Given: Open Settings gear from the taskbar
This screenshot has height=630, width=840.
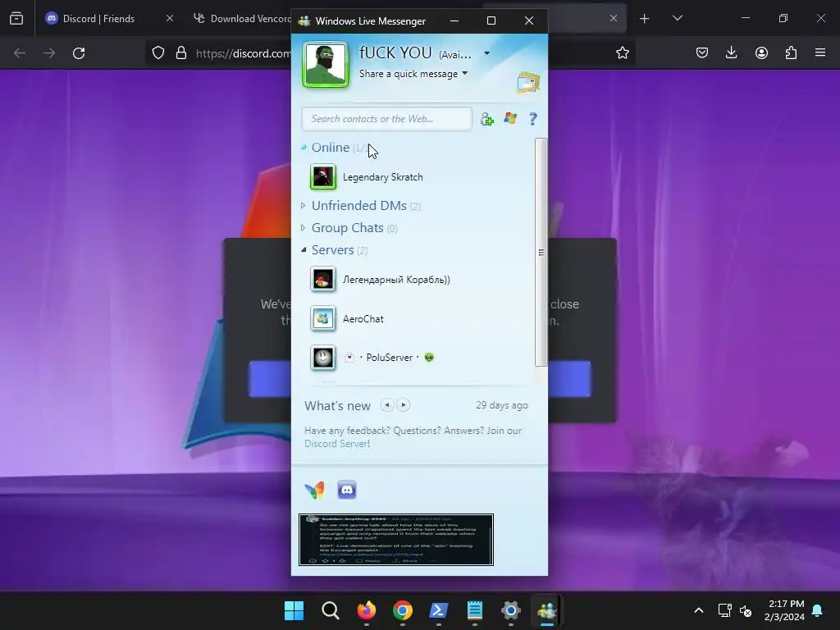Looking at the screenshot, I should click(x=511, y=610).
